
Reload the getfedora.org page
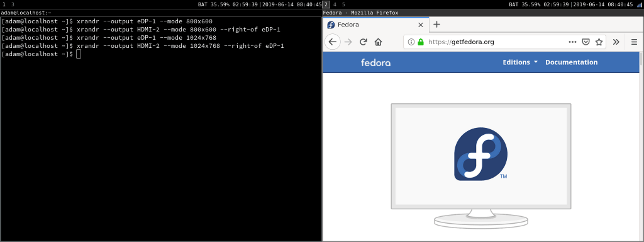click(x=363, y=42)
